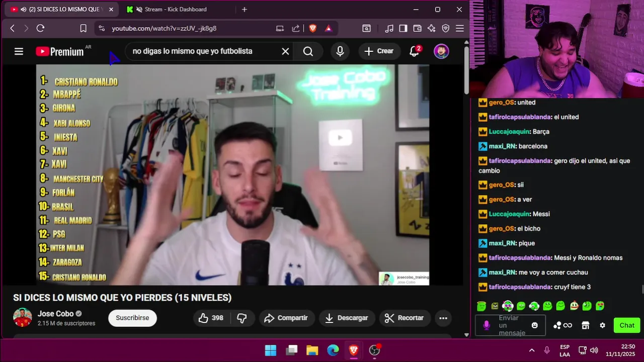Open the chat shop storefront icon
The height and width of the screenshot is (362, 644).
click(586, 325)
